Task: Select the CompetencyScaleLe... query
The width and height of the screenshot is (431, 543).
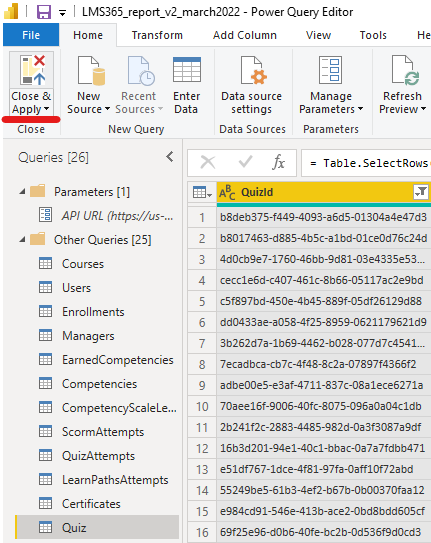Action: (119, 408)
